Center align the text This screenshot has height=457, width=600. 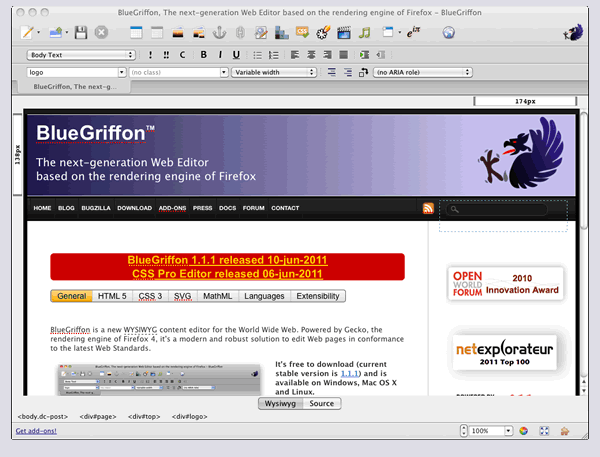[311, 55]
